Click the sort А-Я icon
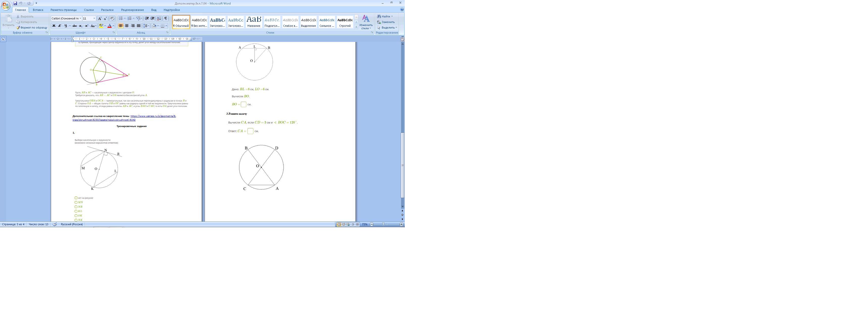Screen dimensions: 868x319 [159, 18]
